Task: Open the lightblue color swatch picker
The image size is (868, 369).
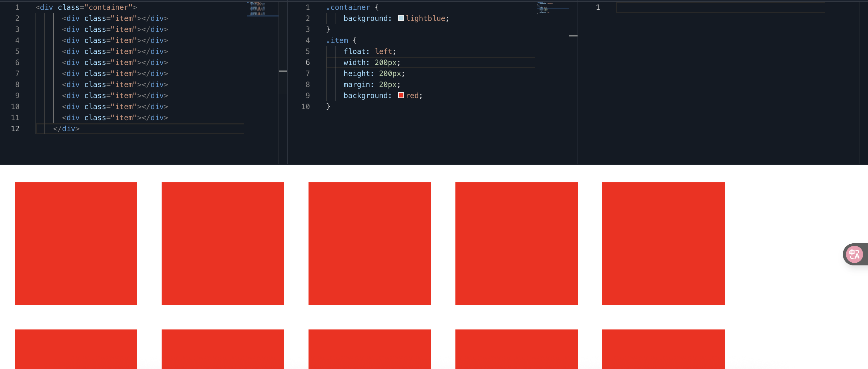Action: pyautogui.click(x=401, y=18)
